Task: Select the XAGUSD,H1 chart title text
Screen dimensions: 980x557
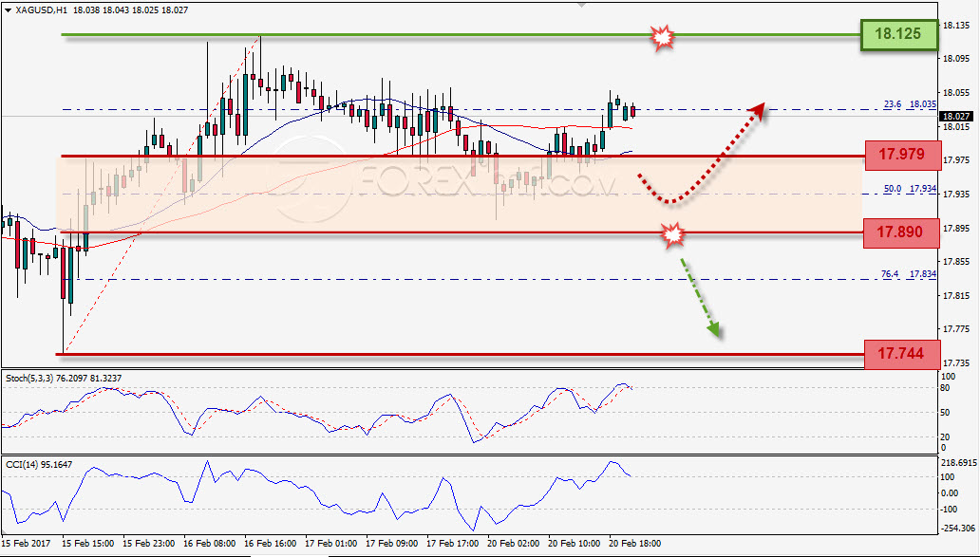Action: coord(41,10)
